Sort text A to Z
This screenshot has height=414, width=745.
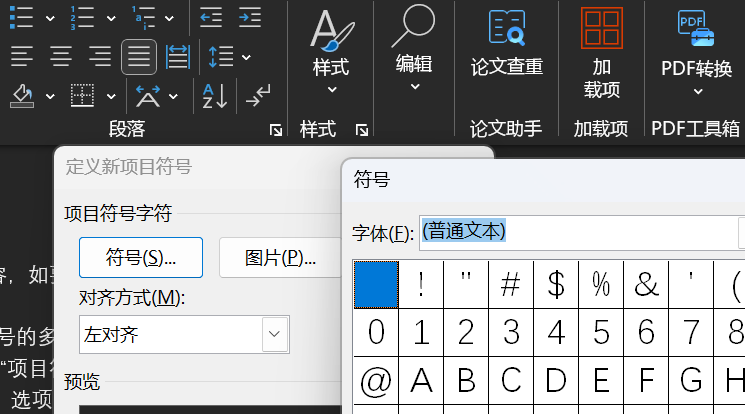215,96
